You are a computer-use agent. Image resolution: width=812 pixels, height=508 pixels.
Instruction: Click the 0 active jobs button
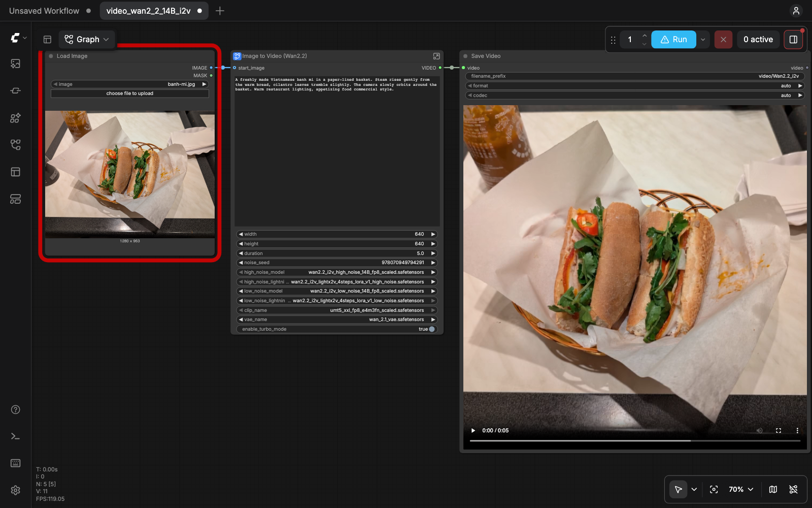[758, 40]
